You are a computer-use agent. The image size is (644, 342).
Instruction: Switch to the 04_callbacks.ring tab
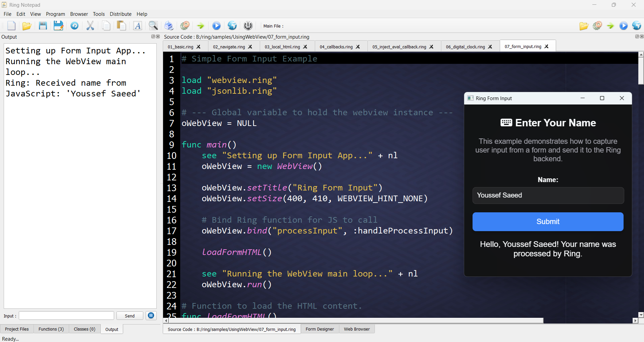336,47
